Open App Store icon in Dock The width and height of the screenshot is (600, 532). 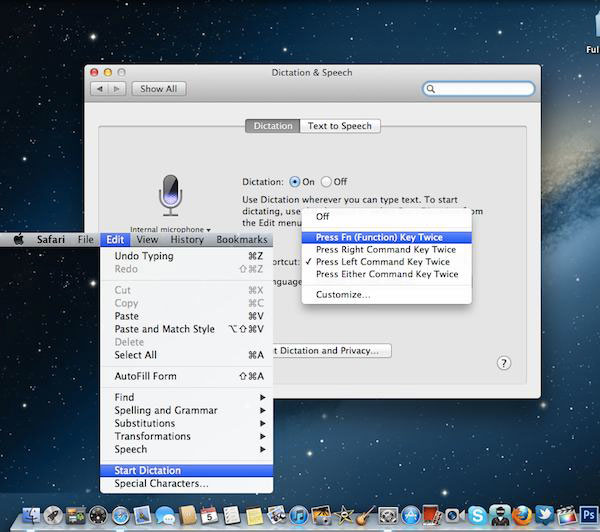(x=410, y=515)
